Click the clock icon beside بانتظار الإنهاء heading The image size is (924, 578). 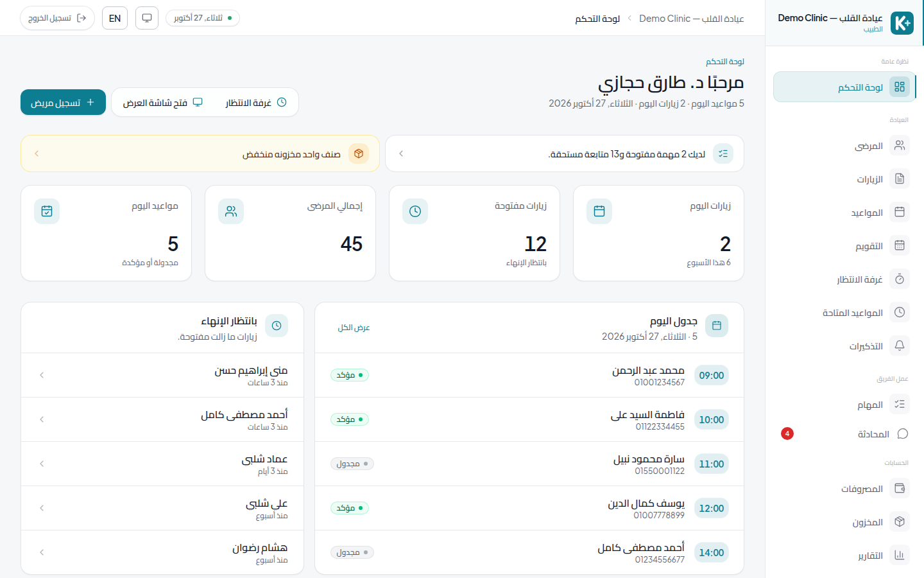click(x=277, y=326)
